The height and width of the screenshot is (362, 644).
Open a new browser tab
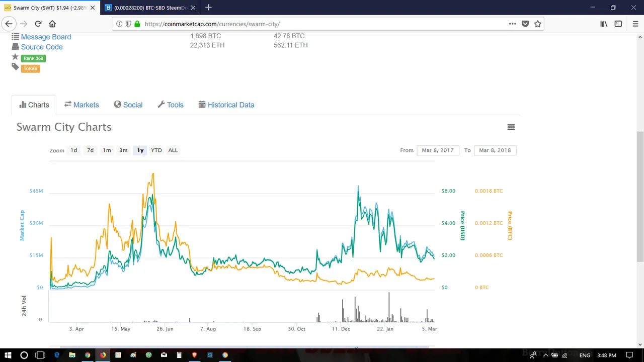[x=208, y=8]
